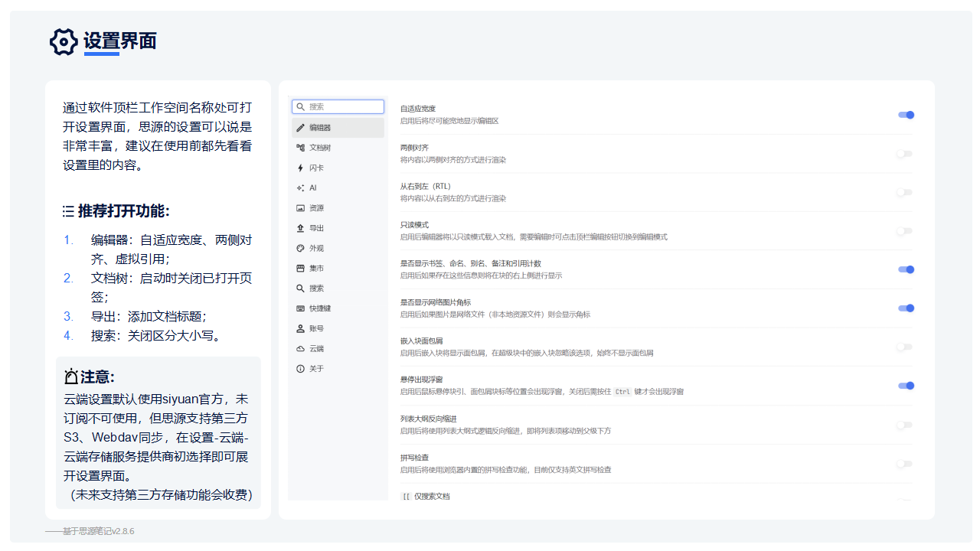Click the settings search input field
The width and height of the screenshot is (980, 551).
[x=338, y=106]
